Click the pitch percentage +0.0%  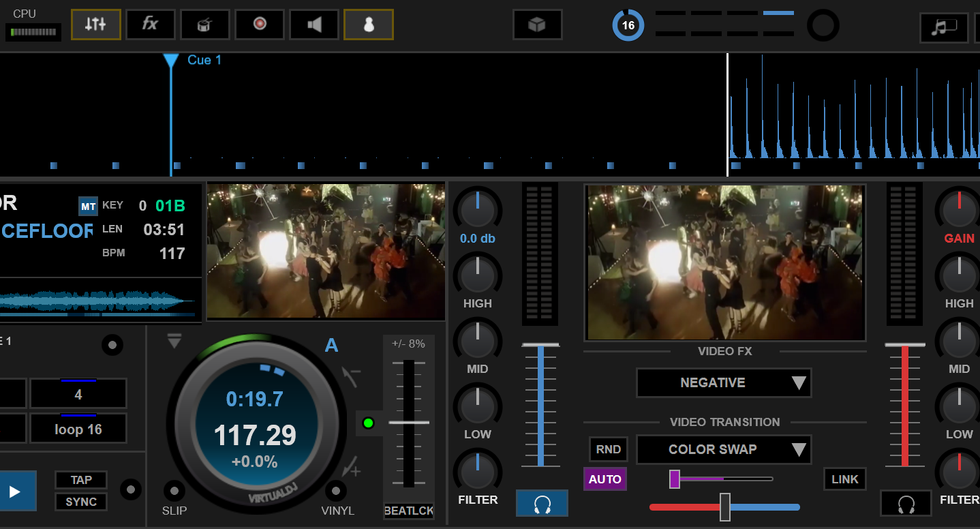255,462
